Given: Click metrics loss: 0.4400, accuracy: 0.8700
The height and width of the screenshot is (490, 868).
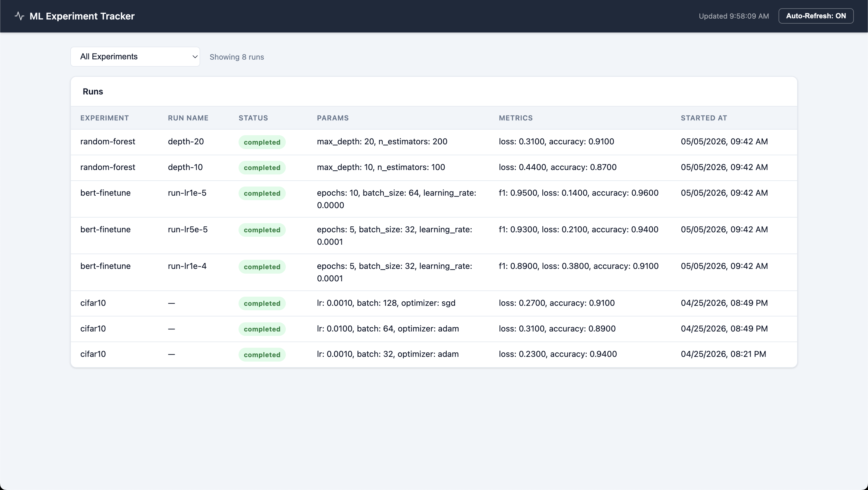Looking at the screenshot, I should tap(557, 167).
